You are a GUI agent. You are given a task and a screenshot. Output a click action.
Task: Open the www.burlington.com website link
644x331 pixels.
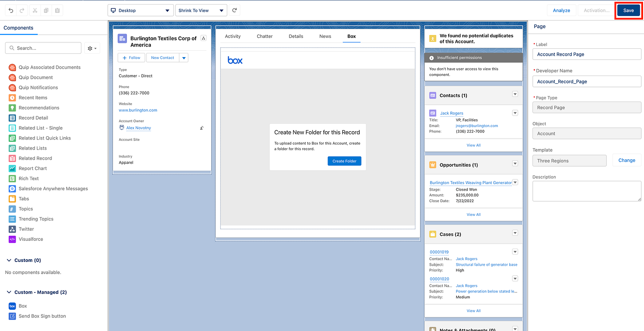tap(138, 110)
